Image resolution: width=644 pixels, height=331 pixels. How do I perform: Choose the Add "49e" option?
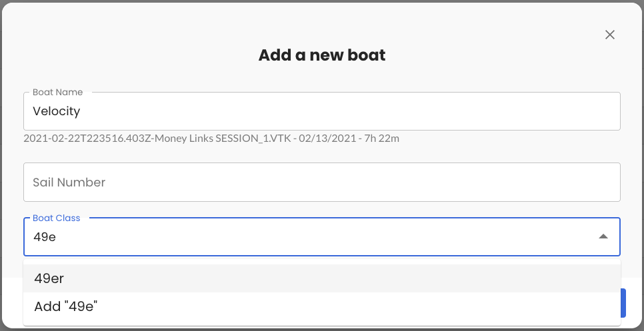(66, 306)
